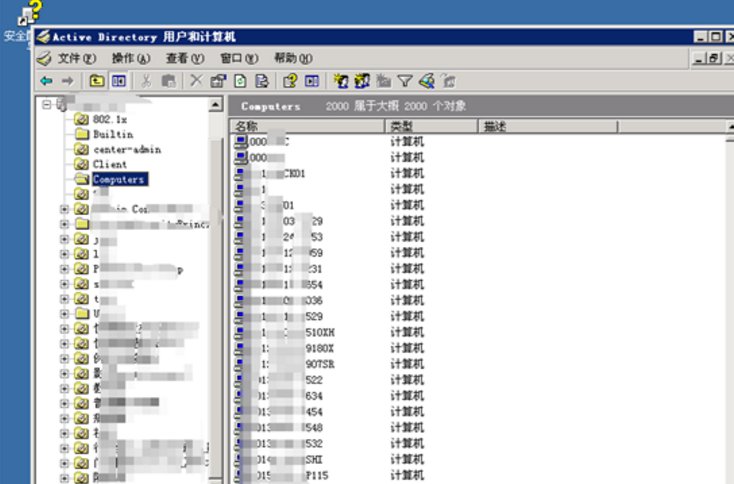Toggle the Show/Hide Console Tree icon
This screenshot has height=484, width=734.
click(118, 81)
